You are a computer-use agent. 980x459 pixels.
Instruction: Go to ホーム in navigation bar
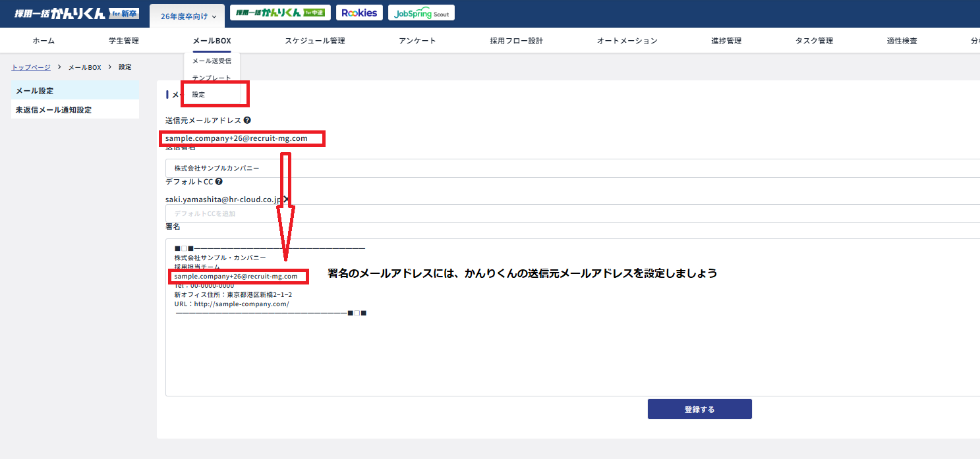(x=43, y=41)
